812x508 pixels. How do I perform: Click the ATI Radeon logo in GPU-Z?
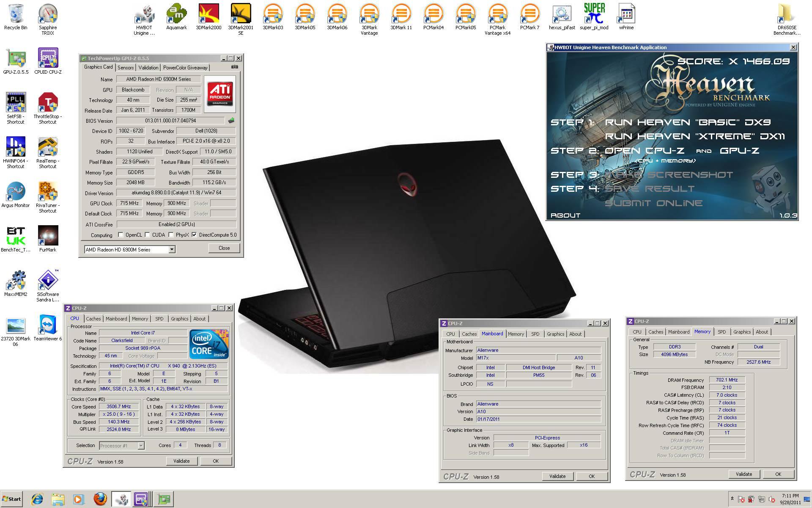click(220, 94)
